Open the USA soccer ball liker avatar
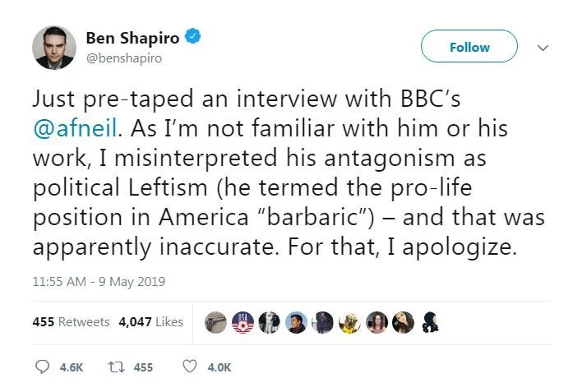 coord(244,322)
